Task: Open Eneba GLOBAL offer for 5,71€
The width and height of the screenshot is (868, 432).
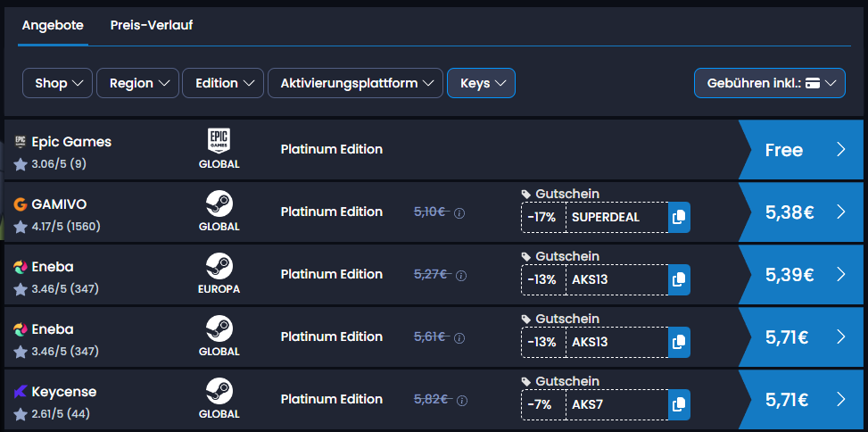Action: pyautogui.click(x=800, y=337)
